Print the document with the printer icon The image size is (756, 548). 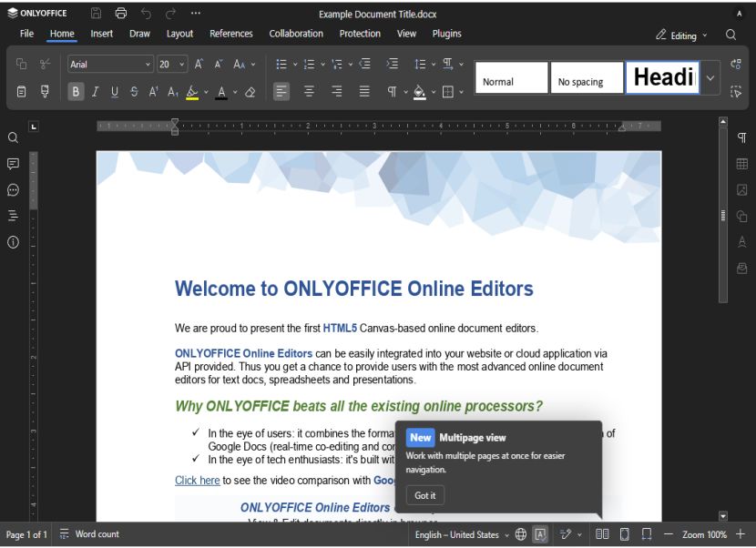click(x=121, y=14)
